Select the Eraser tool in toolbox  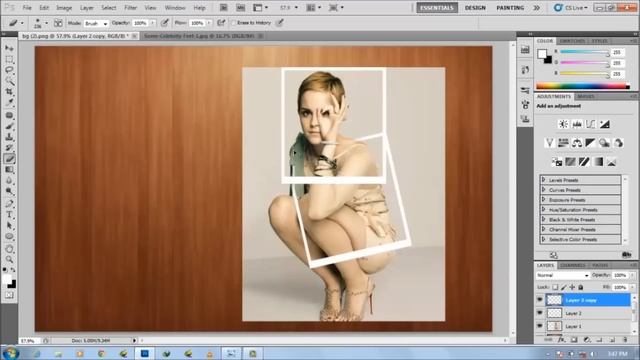[9, 159]
